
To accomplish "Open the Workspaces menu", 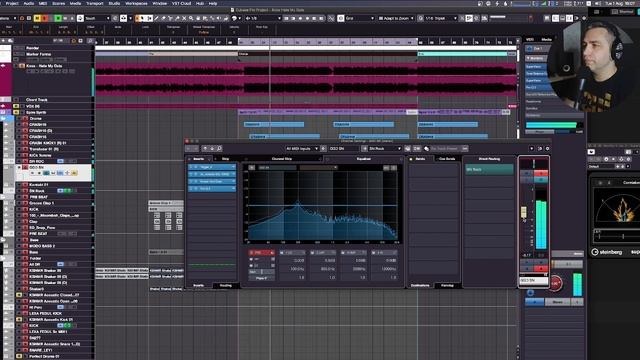I will pyautogui.click(x=136, y=3).
